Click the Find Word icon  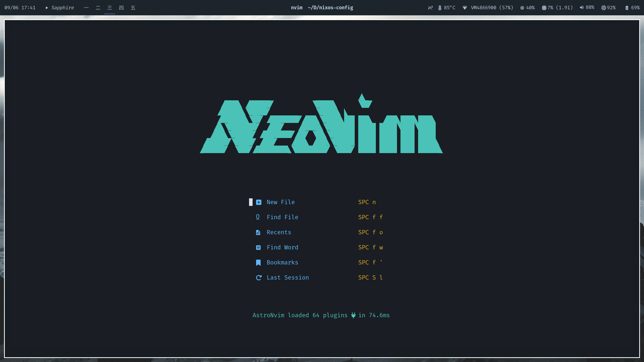(258, 248)
